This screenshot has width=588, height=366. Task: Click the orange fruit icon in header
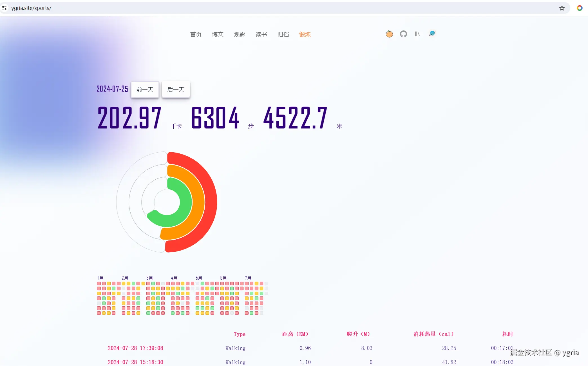389,34
